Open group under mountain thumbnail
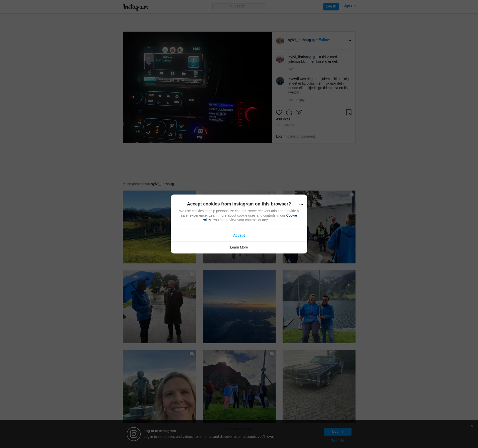Image resolution: width=478 pixels, height=448 pixels. [239, 387]
